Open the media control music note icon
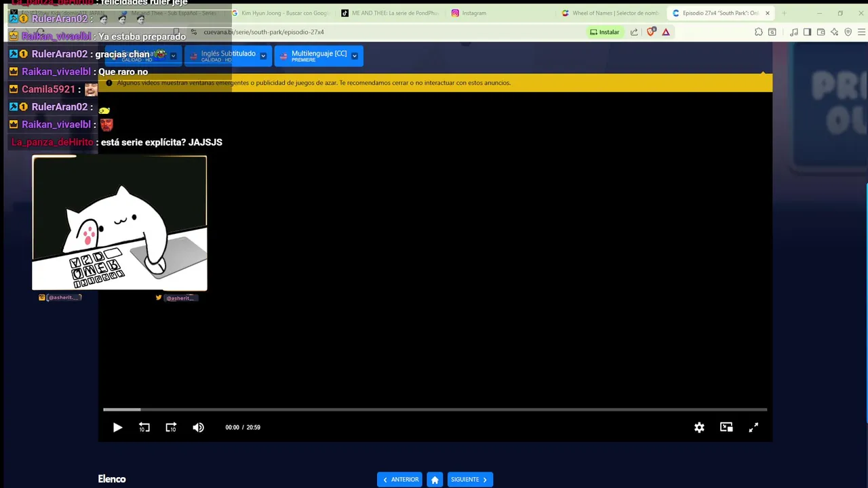This screenshot has height=488, width=868. pyautogui.click(x=793, y=32)
